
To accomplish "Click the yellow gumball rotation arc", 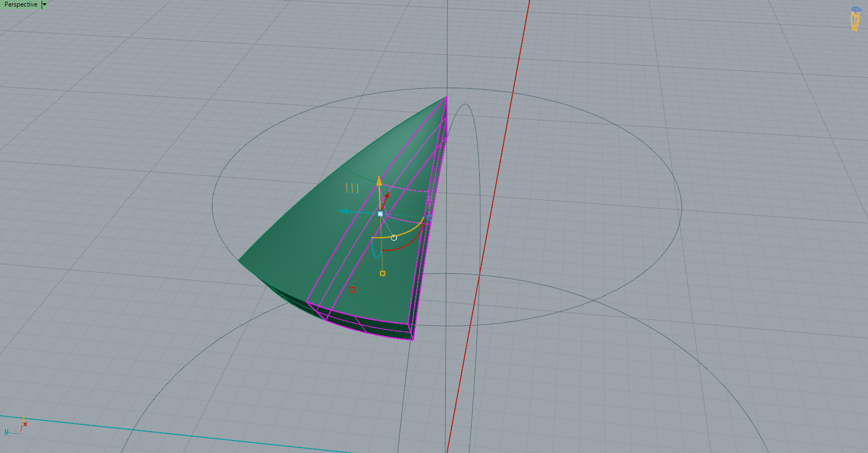I will [x=408, y=232].
